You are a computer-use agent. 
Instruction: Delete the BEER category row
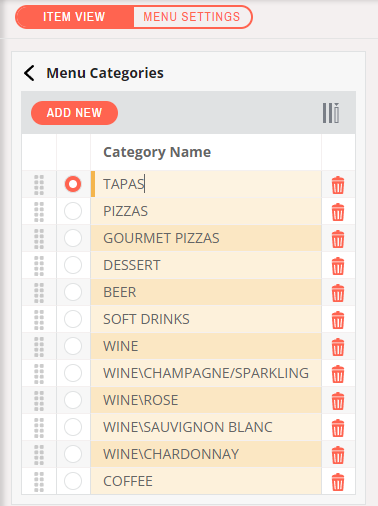338,293
